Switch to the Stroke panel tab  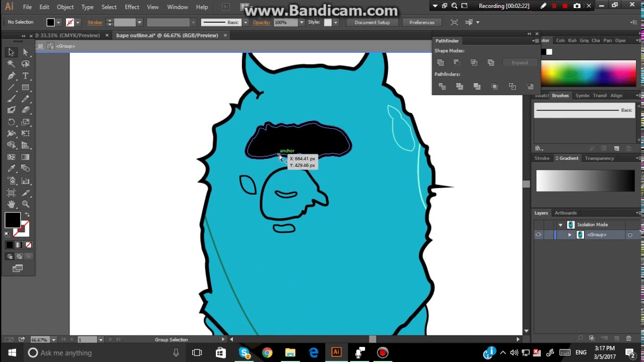(542, 158)
